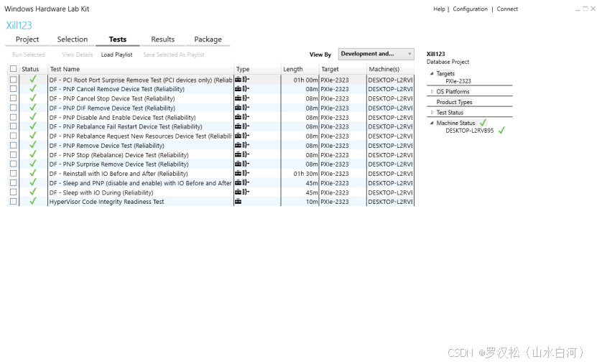This screenshot has height=364, width=597.
Task: Click pass checkmark of PNP Stop (Rebalance) Device Test
Action: (x=33, y=154)
